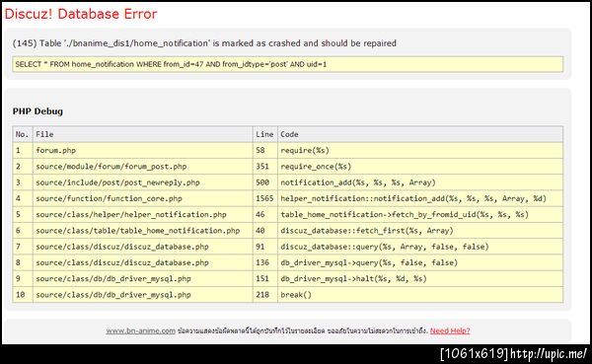Click the SQL SELECT query box
This screenshot has height=364, width=592.
288,64
